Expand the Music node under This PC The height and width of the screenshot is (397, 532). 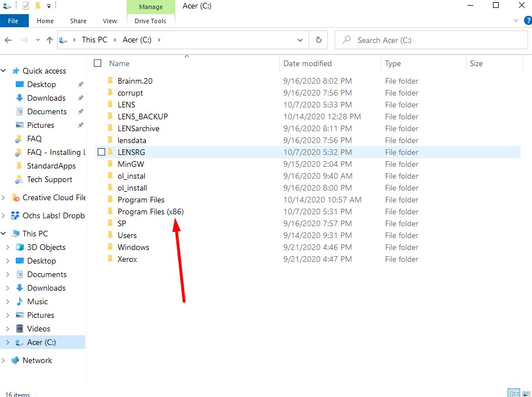[7, 301]
